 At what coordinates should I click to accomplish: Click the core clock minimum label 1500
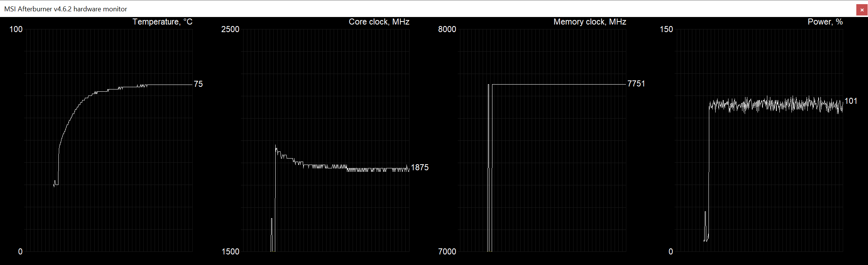coord(230,252)
